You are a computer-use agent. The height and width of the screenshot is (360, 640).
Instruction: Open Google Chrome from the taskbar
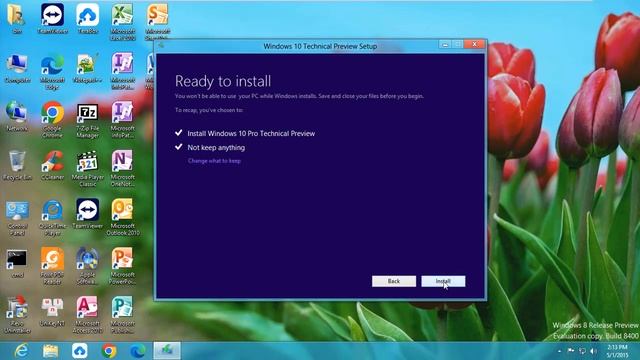[x=109, y=351]
